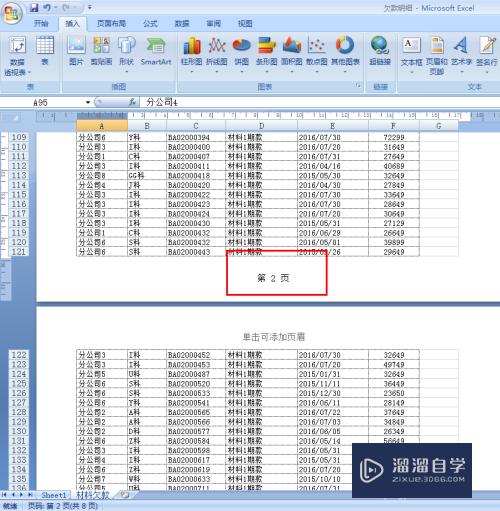Open the Sheet1 worksheet tab
The width and height of the screenshot is (500, 511).
coord(54,495)
